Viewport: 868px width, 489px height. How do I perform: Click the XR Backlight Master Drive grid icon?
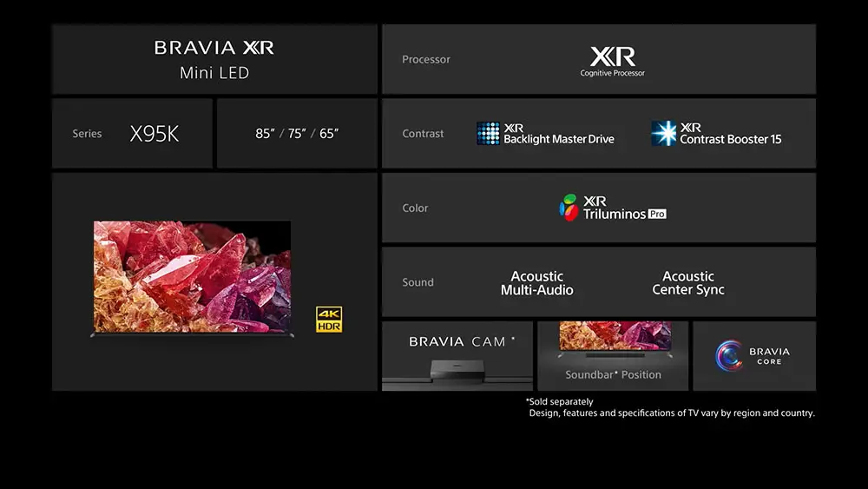pos(488,134)
